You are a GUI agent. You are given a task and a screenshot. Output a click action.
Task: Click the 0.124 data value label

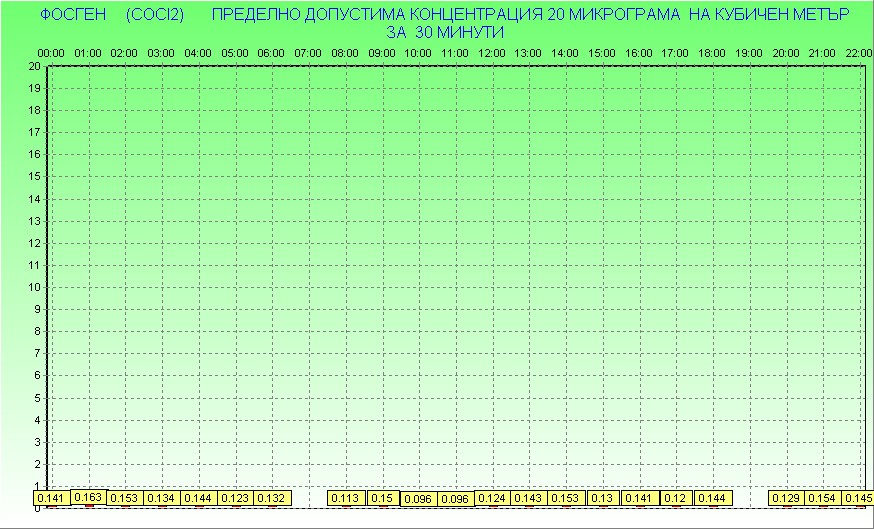(x=492, y=498)
